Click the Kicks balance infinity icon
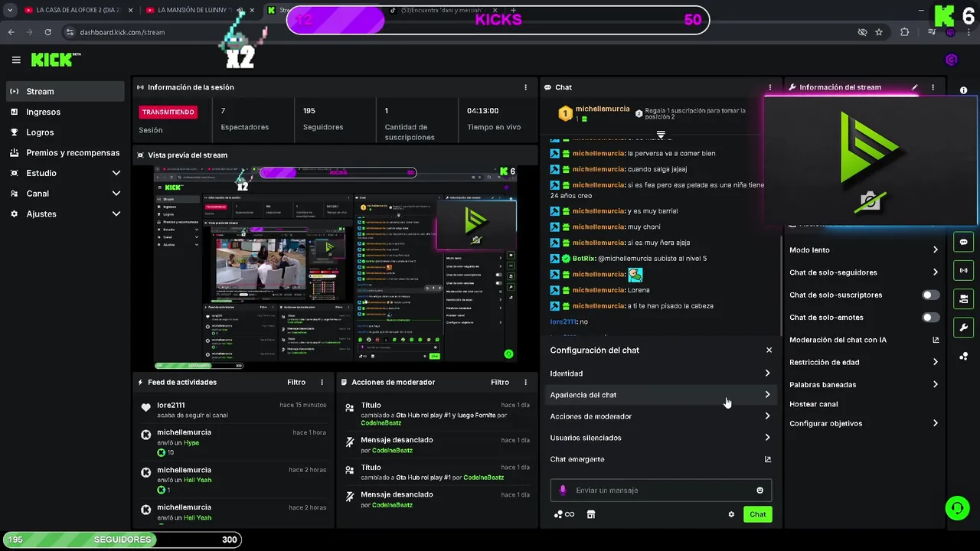Viewport: 980px width, 551px height. [x=564, y=514]
